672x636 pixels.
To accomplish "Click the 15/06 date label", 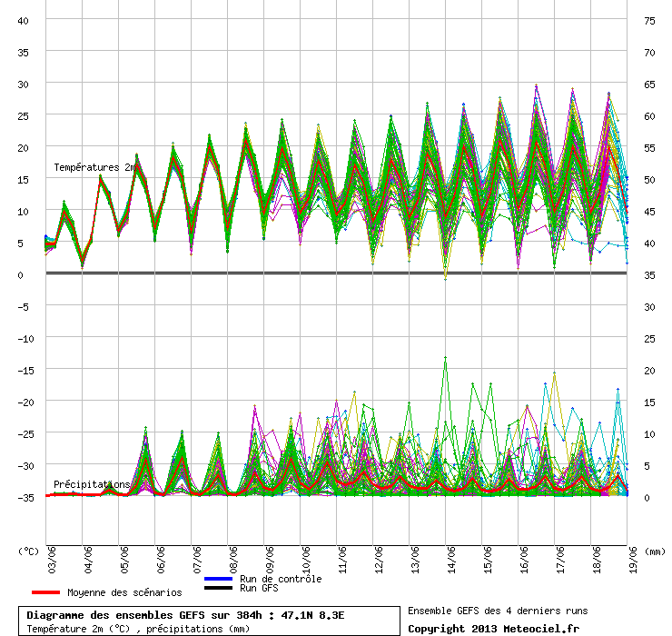I will tap(488, 560).
